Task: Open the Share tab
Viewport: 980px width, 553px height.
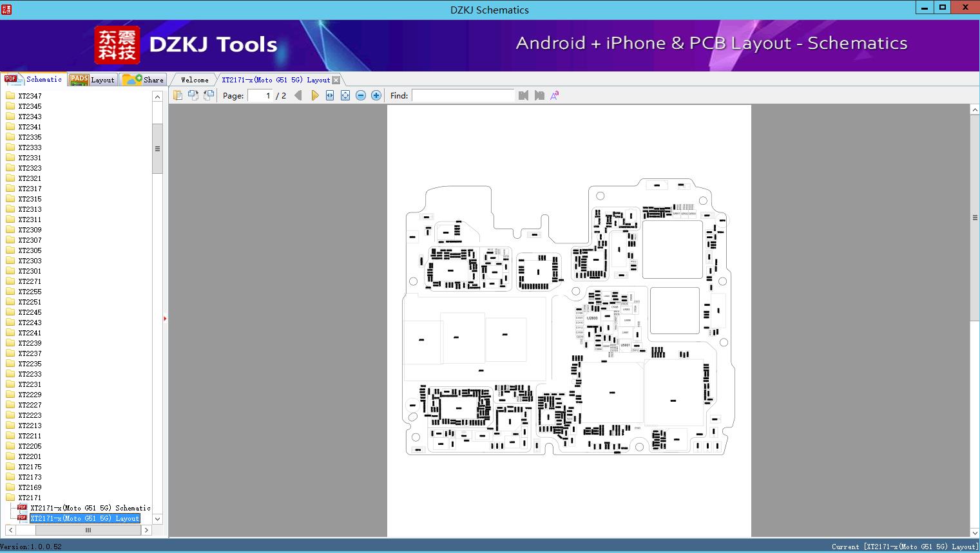Action: click(143, 79)
